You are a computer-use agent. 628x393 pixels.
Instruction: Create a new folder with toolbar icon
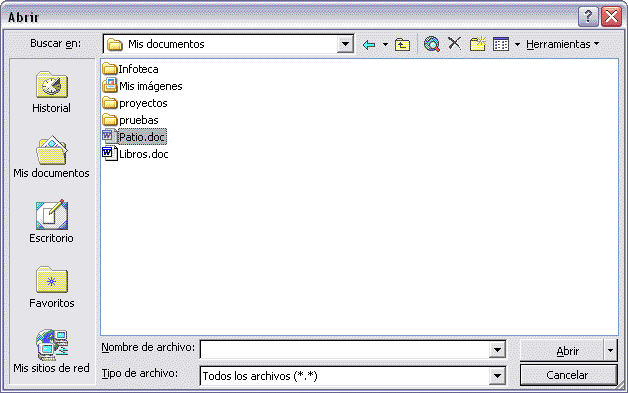(478, 44)
